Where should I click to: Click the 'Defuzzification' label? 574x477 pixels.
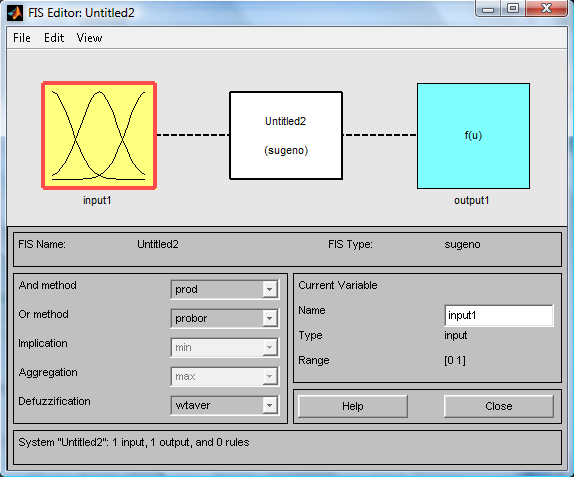pyautogui.click(x=54, y=401)
